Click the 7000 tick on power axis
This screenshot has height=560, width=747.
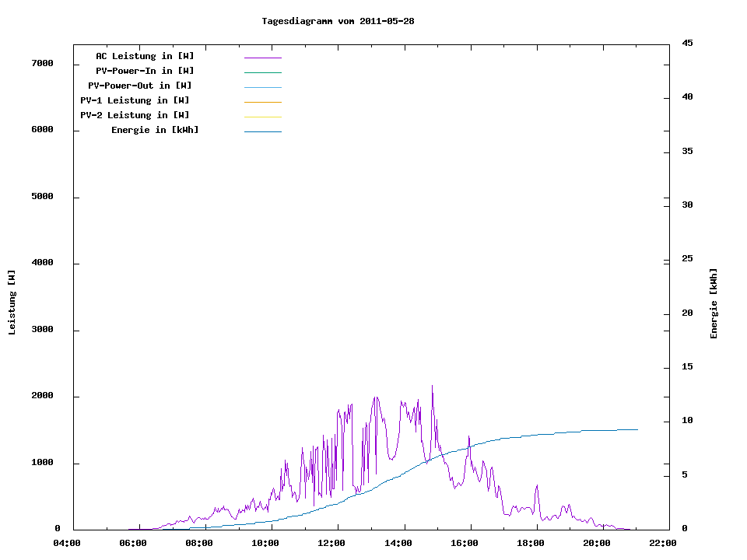[x=42, y=63]
